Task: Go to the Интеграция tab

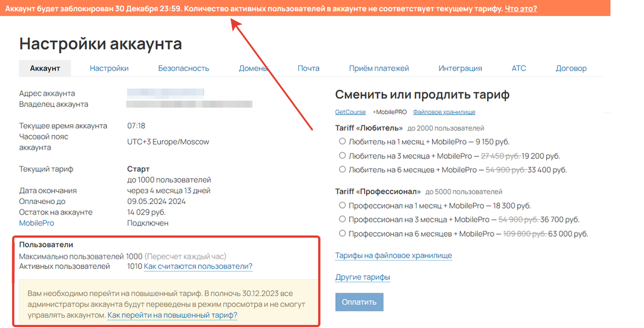Action: coord(460,69)
